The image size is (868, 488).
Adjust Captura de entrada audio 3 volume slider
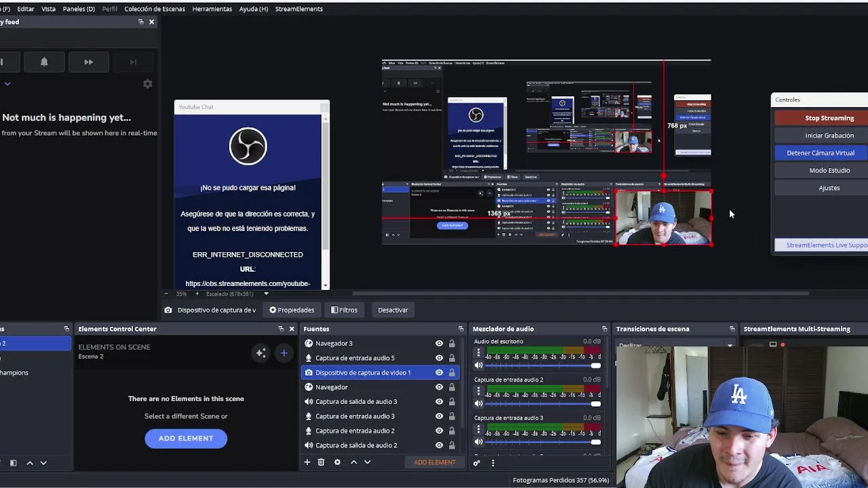pyautogui.click(x=542, y=442)
